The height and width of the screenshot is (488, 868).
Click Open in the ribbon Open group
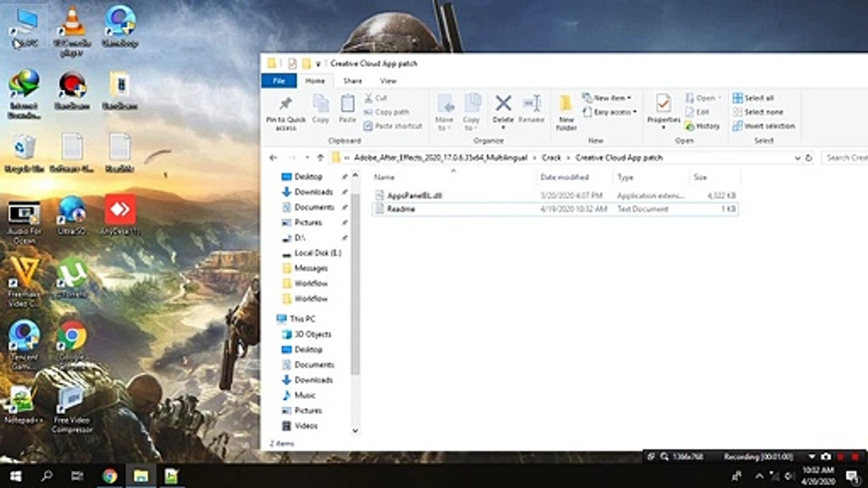[703, 98]
